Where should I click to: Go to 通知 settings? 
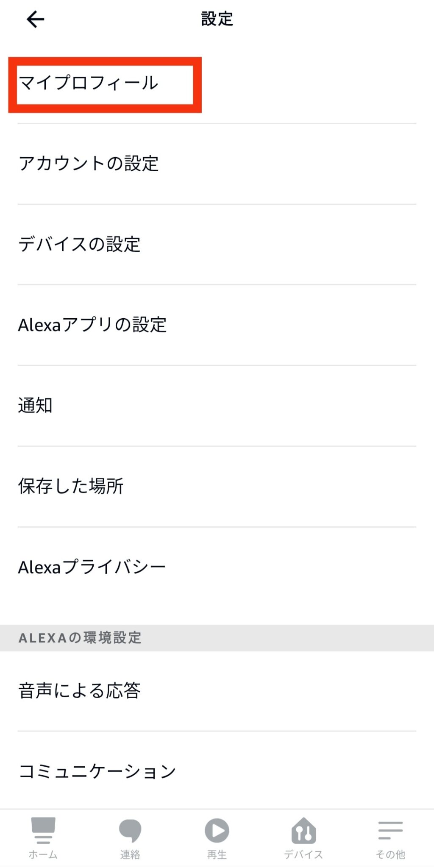tap(217, 406)
